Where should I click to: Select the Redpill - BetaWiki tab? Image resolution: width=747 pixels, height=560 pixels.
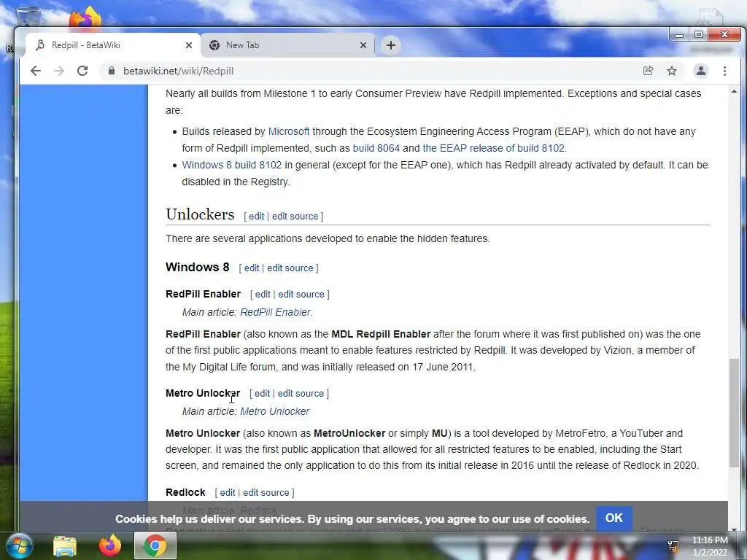pyautogui.click(x=112, y=45)
